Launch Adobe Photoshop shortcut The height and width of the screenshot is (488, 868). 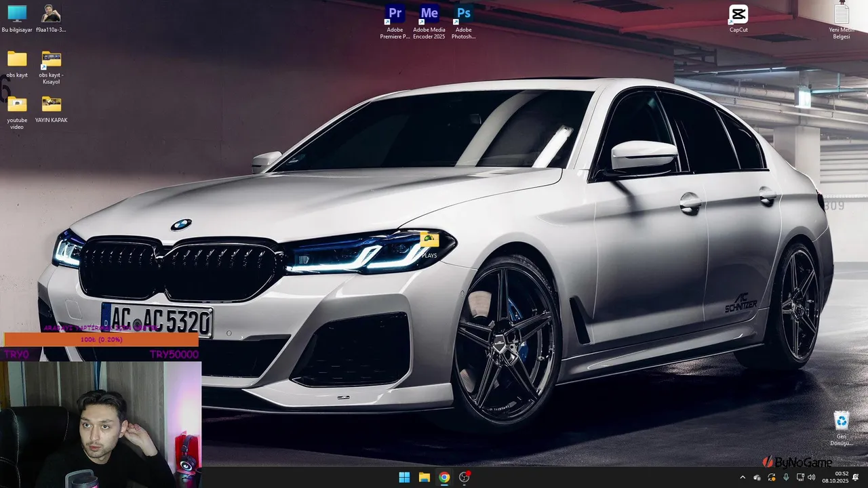coord(464,22)
